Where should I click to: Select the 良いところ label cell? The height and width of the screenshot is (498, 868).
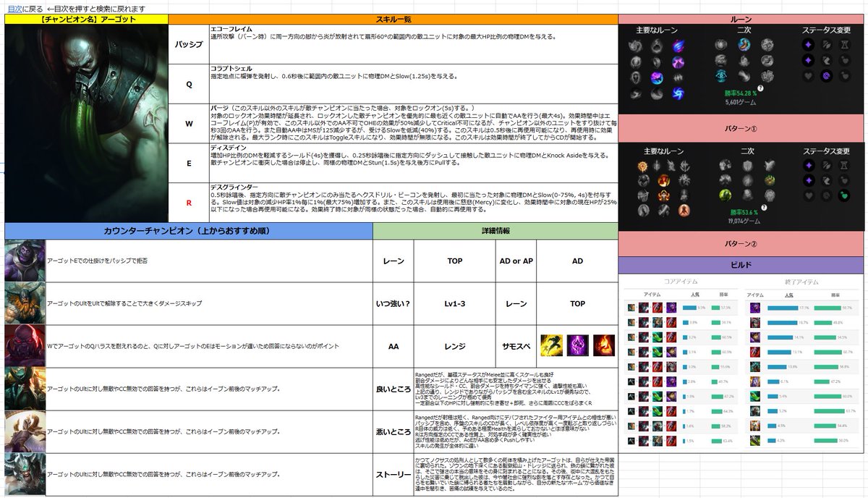pos(393,389)
